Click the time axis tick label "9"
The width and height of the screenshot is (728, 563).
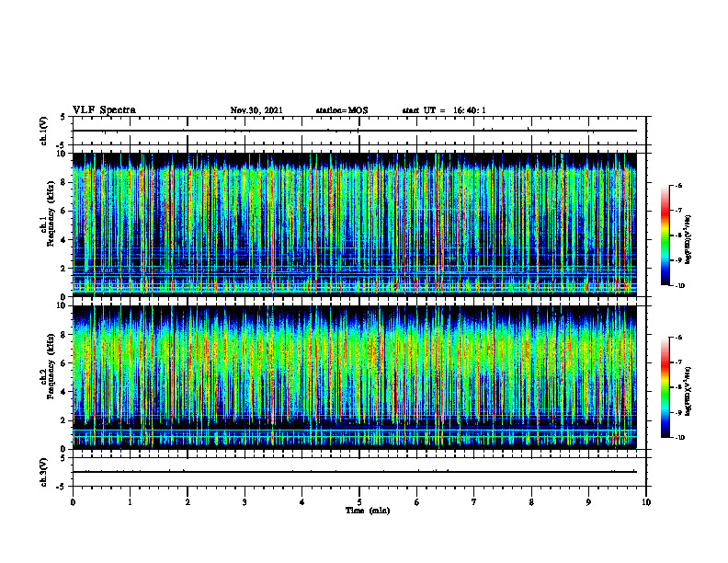(x=588, y=502)
